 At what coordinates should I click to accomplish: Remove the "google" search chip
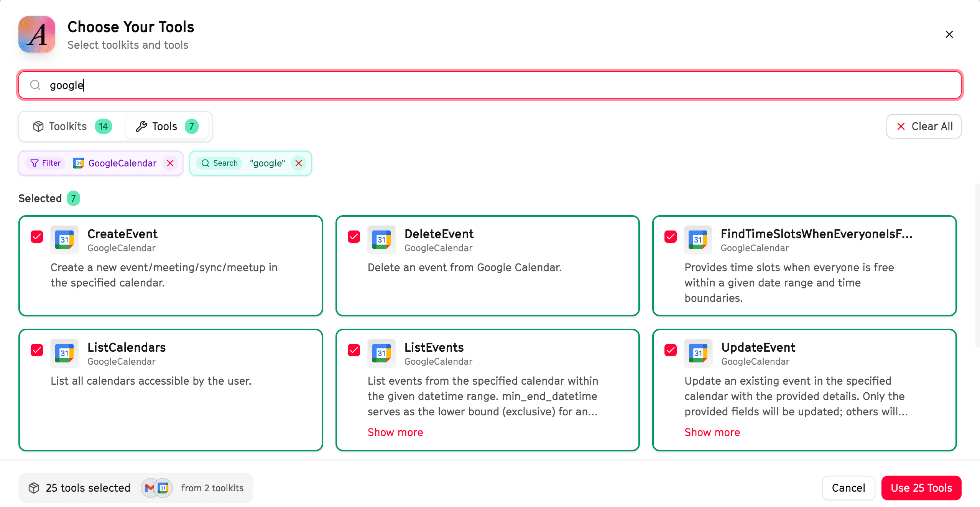pyautogui.click(x=299, y=163)
